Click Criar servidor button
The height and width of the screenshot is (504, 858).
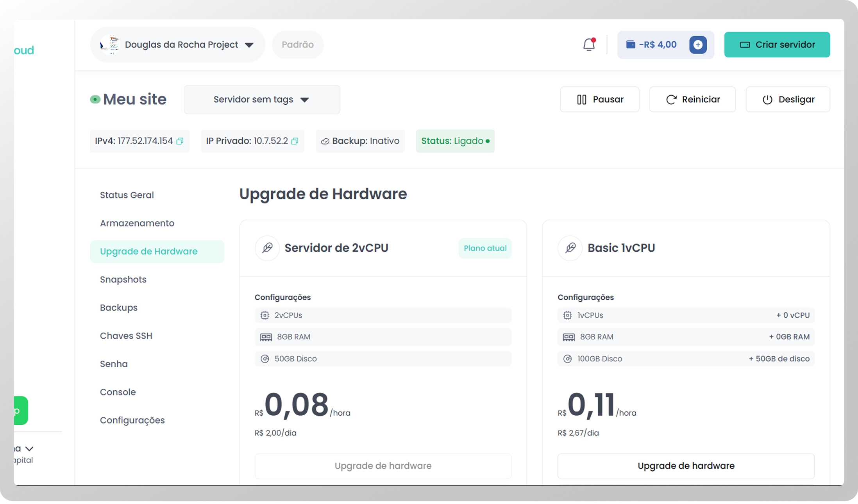point(777,45)
